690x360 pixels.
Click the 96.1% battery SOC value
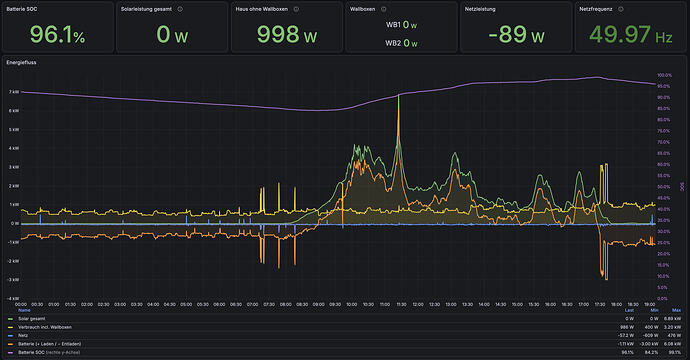tap(57, 34)
